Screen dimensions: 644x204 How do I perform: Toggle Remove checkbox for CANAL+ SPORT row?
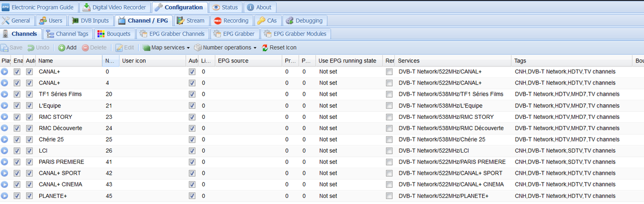(x=389, y=173)
